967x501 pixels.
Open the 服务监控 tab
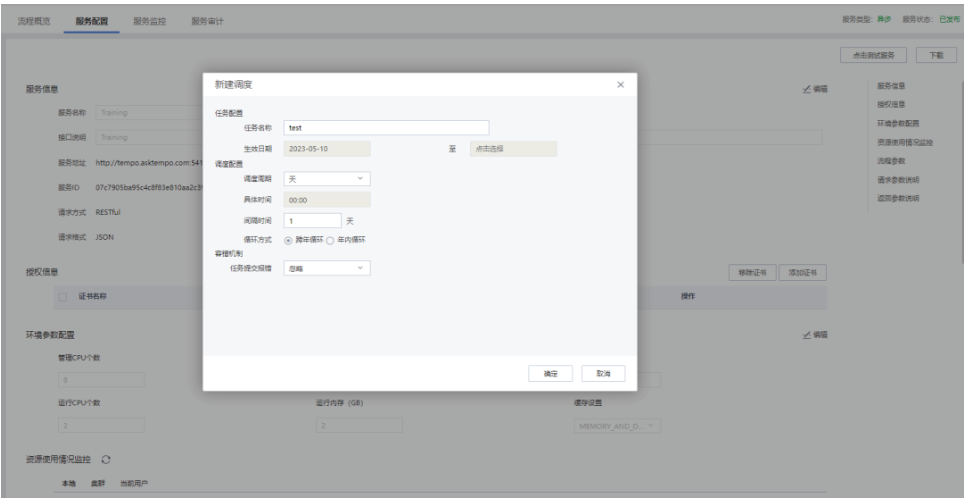click(149, 21)
